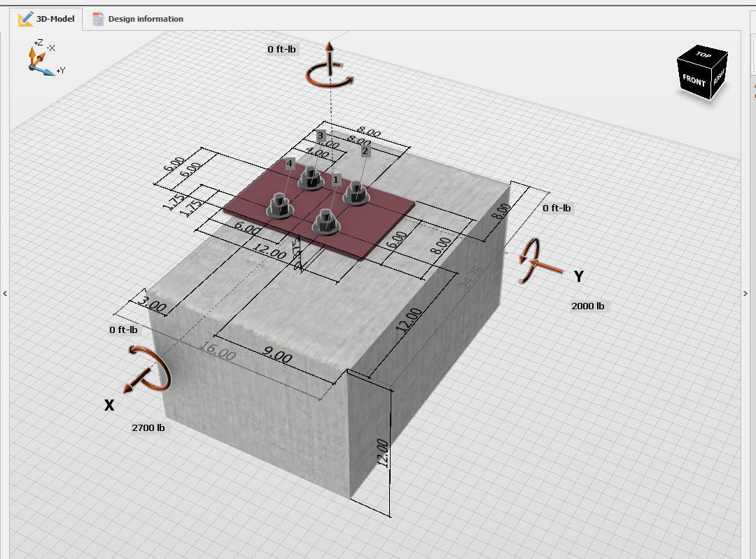Click the Y axis letter label

(579, 276)
